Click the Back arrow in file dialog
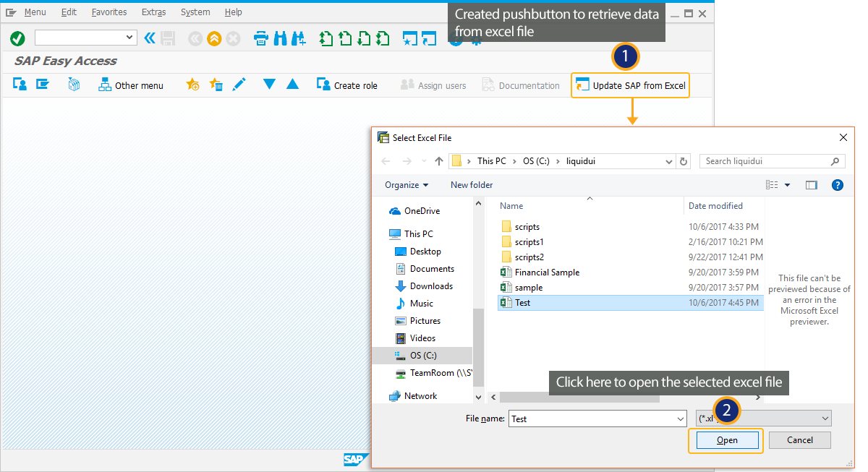 [x=386, y=161]
